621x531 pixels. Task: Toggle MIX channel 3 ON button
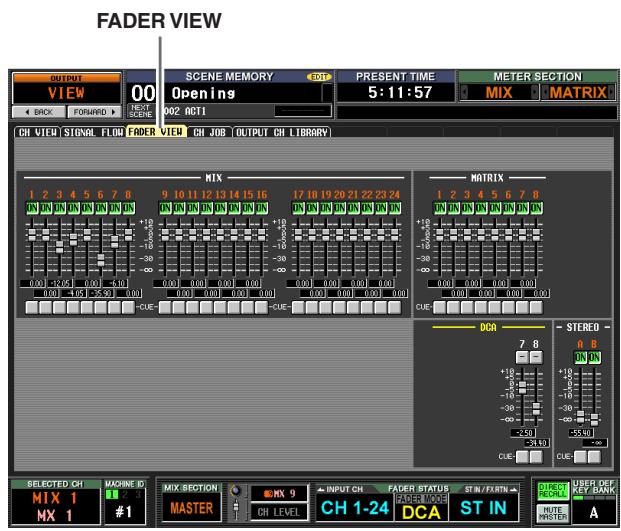click(60, 208)
